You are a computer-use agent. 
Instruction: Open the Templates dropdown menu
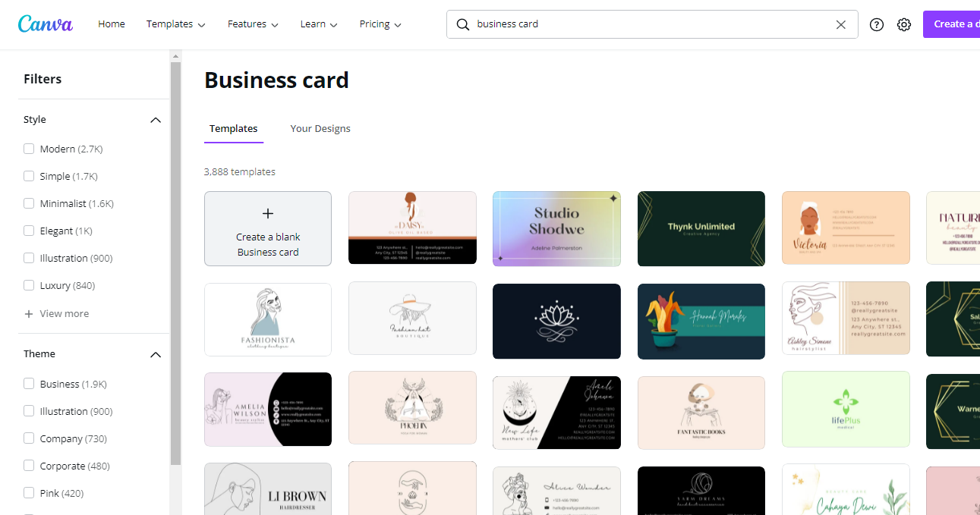point(176,24)
